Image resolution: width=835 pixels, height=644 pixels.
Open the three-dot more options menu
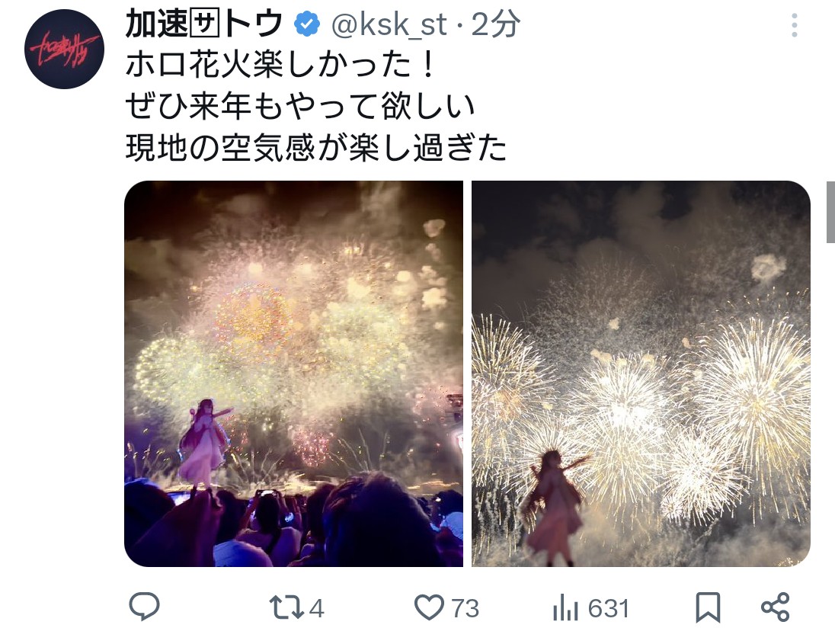(795, 25)
